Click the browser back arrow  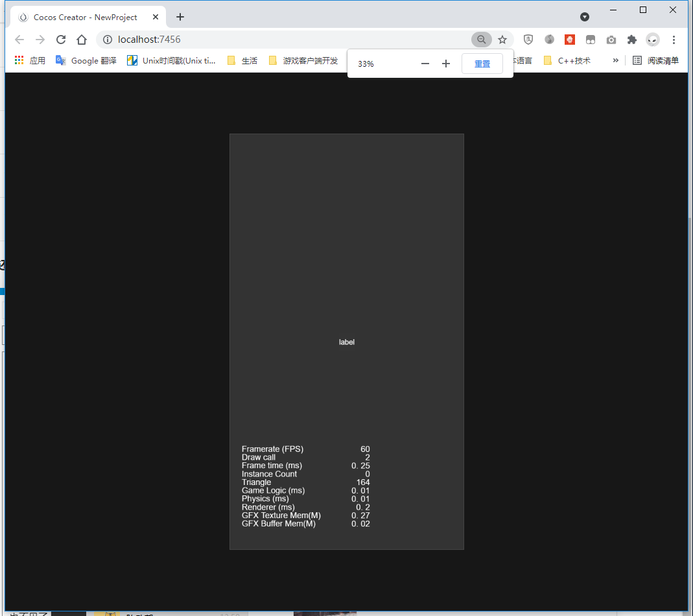(19, 40)
